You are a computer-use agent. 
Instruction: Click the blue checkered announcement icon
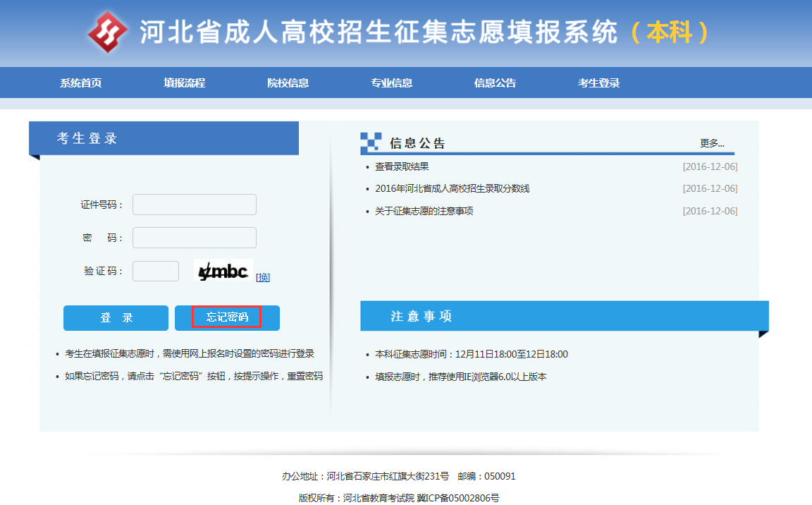pos(371,142)
